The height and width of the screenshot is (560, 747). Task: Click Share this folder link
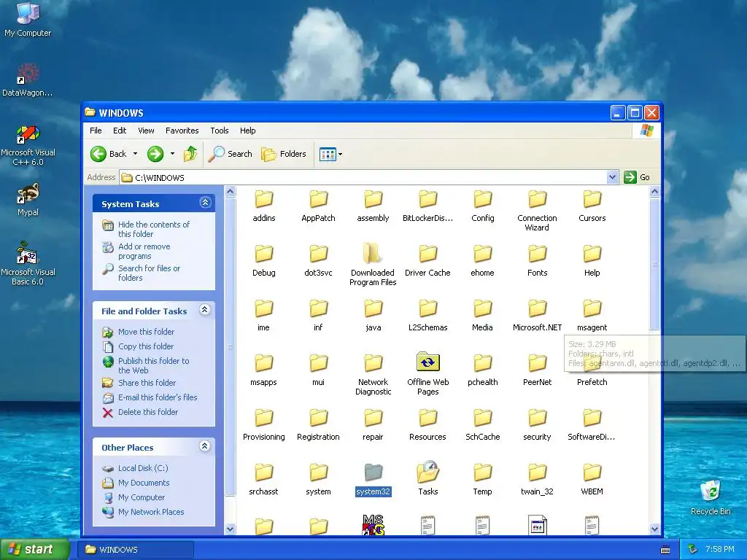[x=147, y=383]
